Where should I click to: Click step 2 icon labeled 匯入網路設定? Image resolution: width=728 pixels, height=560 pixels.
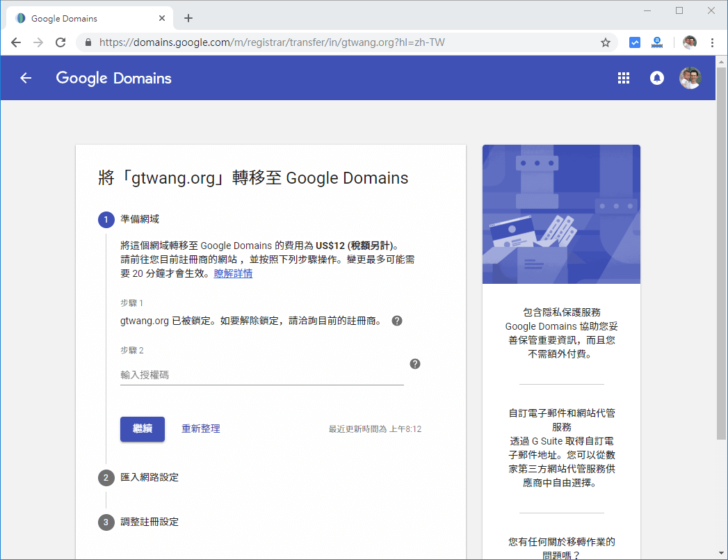point(106,477)
